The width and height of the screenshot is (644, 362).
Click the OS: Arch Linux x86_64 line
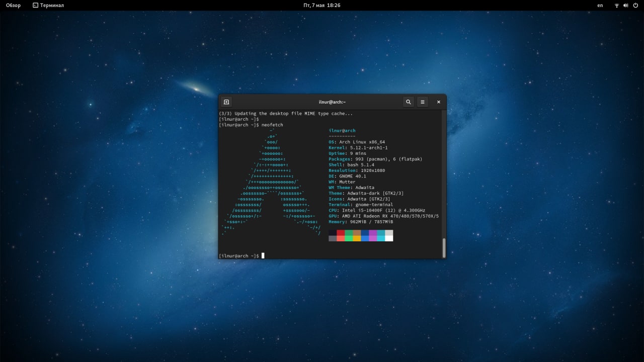(x=357, y=142)
